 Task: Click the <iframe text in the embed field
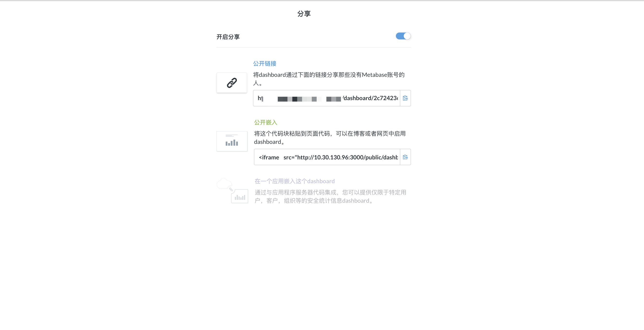coord(269,157)
